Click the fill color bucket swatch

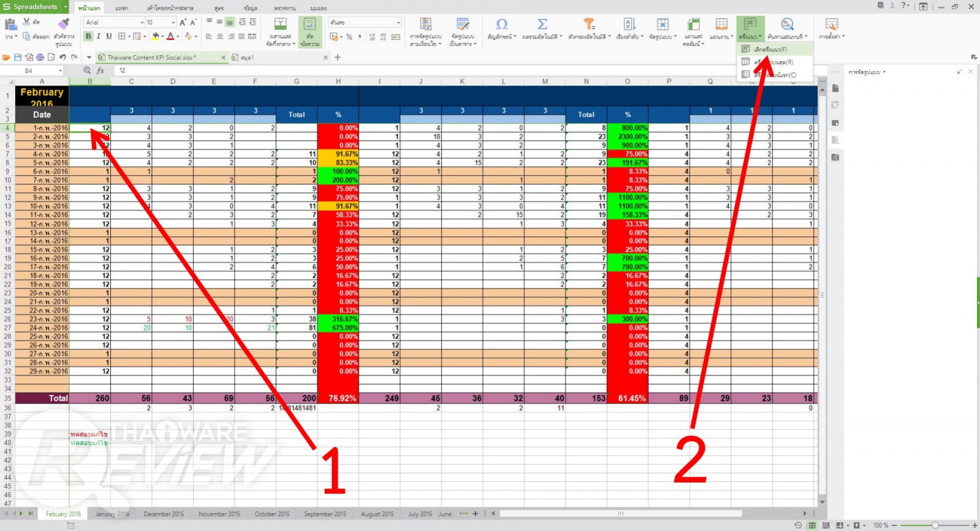156,37
